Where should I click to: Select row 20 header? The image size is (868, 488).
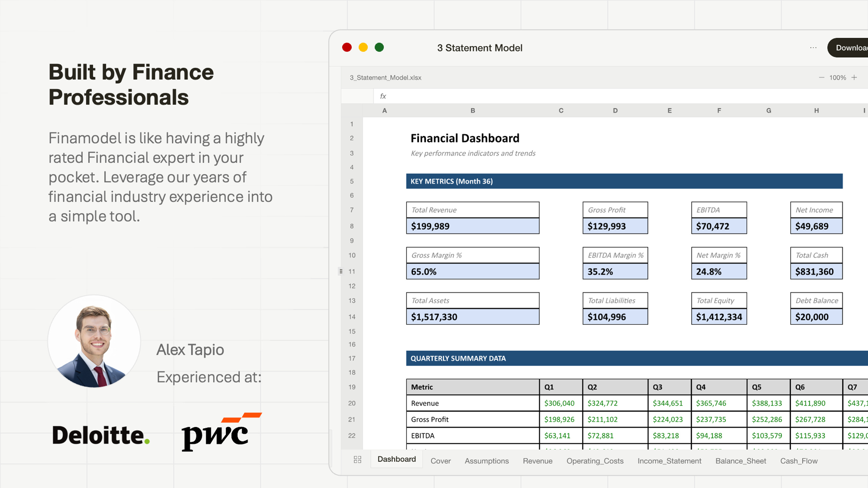coord(352,403)
